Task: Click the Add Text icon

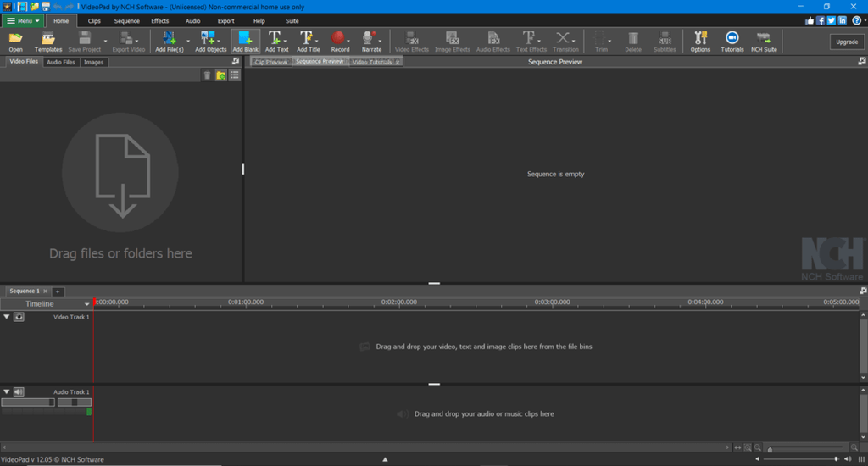Action: pos(274,38)
